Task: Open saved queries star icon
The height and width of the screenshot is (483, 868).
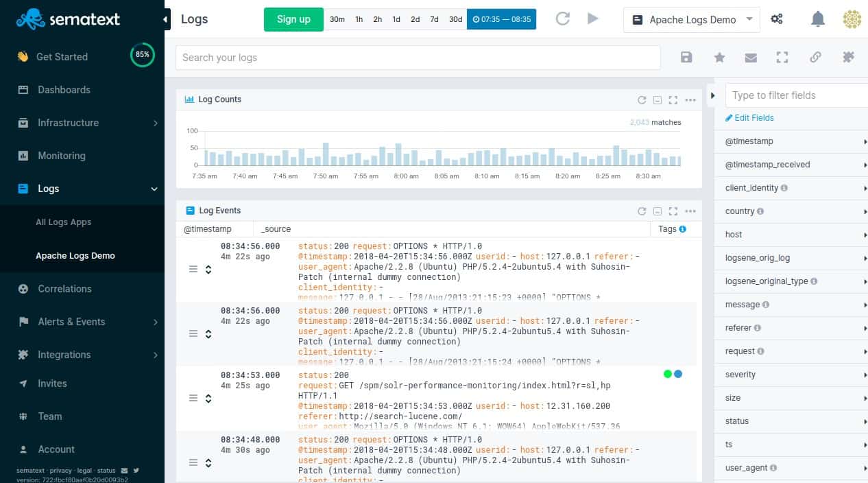Action: tap(719, 58)
